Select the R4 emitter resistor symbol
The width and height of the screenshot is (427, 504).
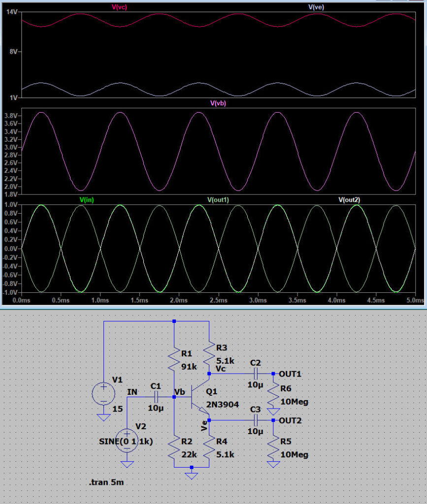[x=209, y=446]
